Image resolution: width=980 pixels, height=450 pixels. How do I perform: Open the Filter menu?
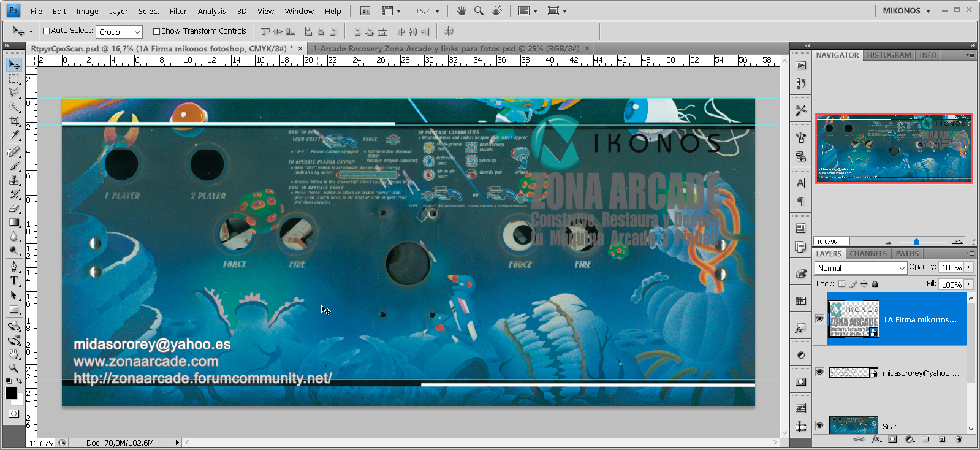pyautogui.click(x=178, y=11)
